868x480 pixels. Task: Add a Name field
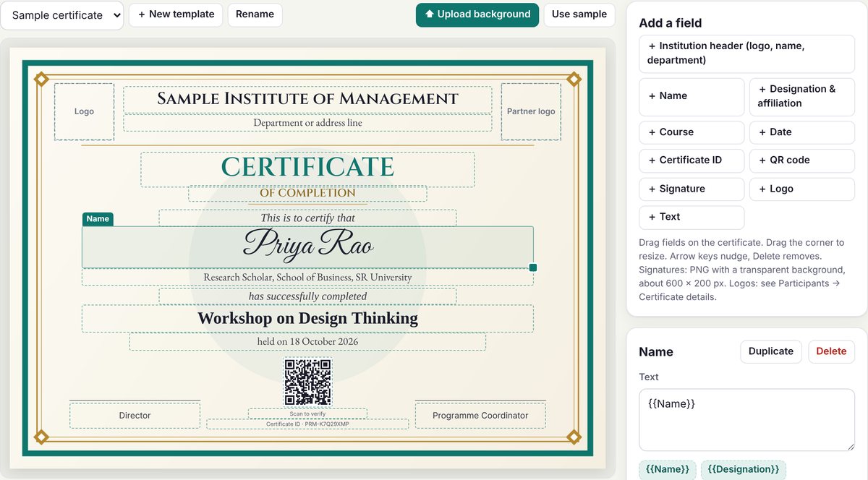pyautogui.click(x=692, y=96)
